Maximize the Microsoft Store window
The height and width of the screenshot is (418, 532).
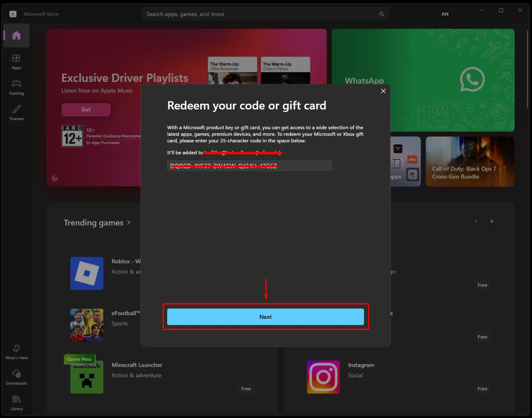pos(501,10)
